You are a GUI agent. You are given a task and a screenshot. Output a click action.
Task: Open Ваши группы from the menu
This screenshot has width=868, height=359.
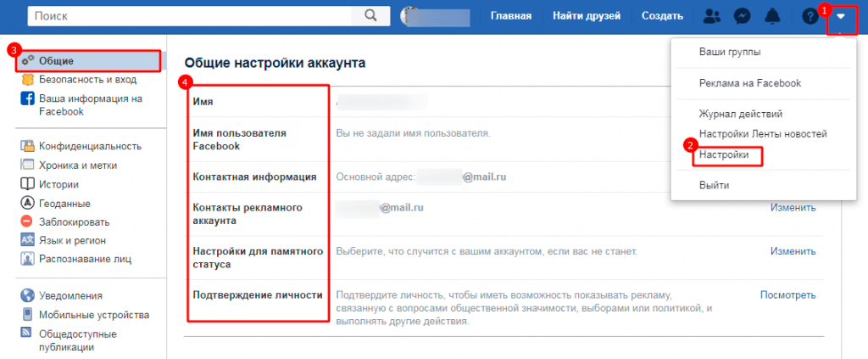(x=729, y=53)
